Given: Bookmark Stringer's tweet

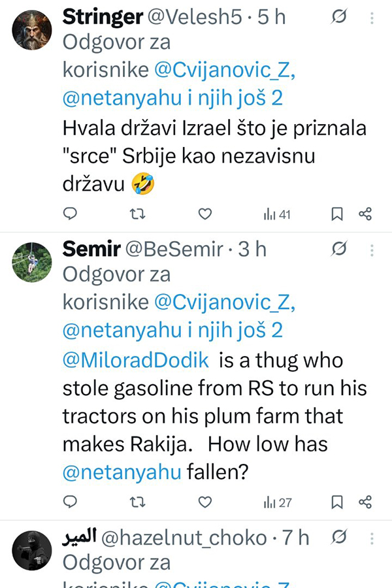Looking at the screenshot, I should (337, 214).
